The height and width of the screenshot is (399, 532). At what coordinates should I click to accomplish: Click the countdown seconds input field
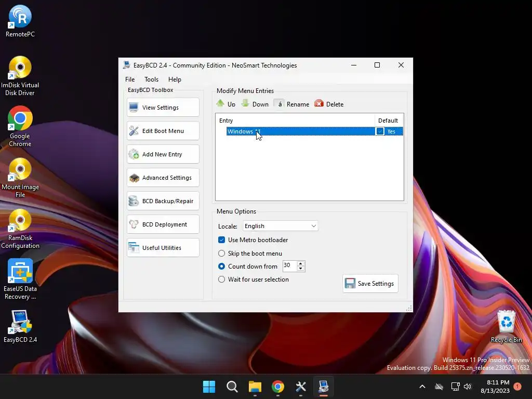tap(289, 265)
